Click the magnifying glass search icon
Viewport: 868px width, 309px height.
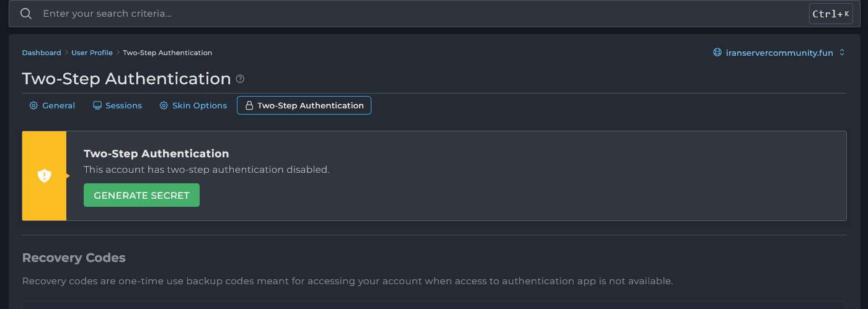pos(26,14)
